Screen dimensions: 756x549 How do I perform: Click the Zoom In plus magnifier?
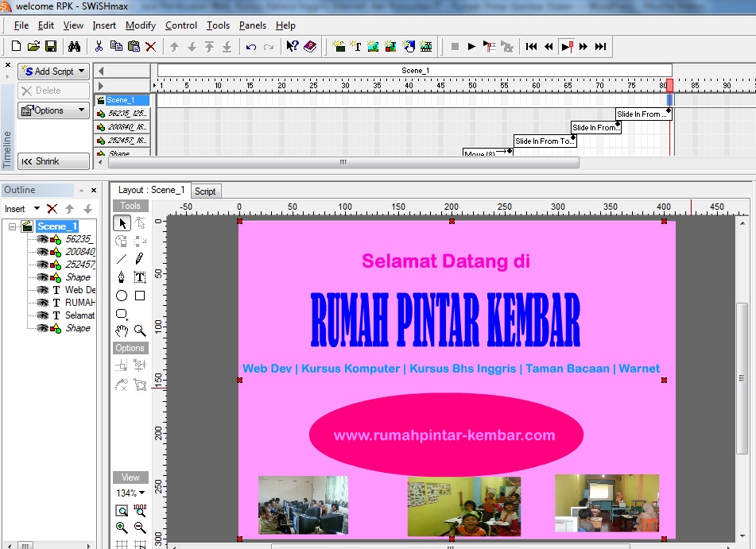pyautogui.click(x=122, y=528)
